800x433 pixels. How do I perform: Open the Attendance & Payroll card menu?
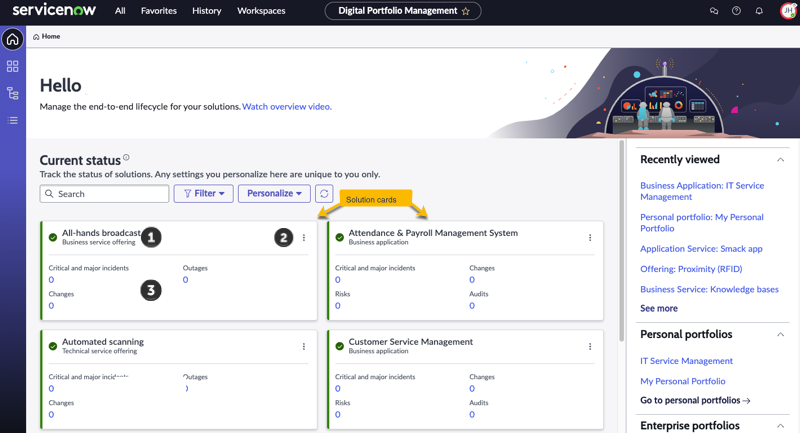(590, 238)
